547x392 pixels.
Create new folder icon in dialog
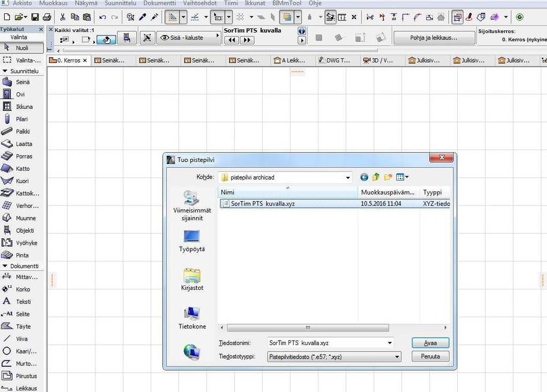tap(388, 177)
